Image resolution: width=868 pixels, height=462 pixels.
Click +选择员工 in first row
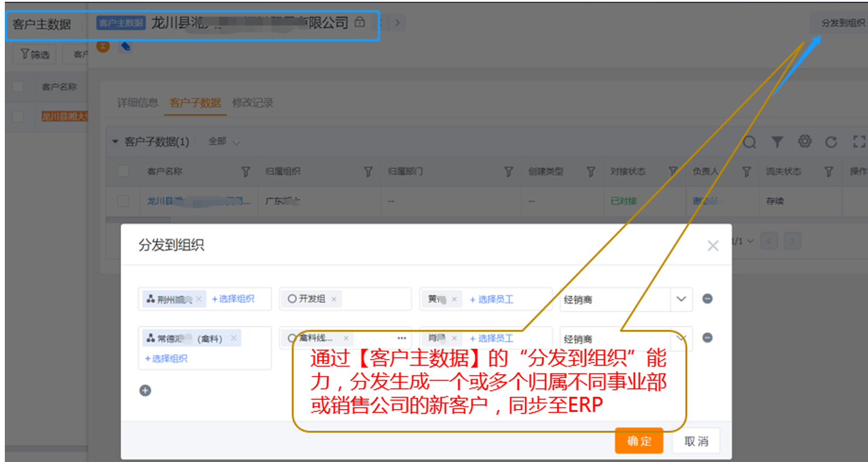point(491,299)
